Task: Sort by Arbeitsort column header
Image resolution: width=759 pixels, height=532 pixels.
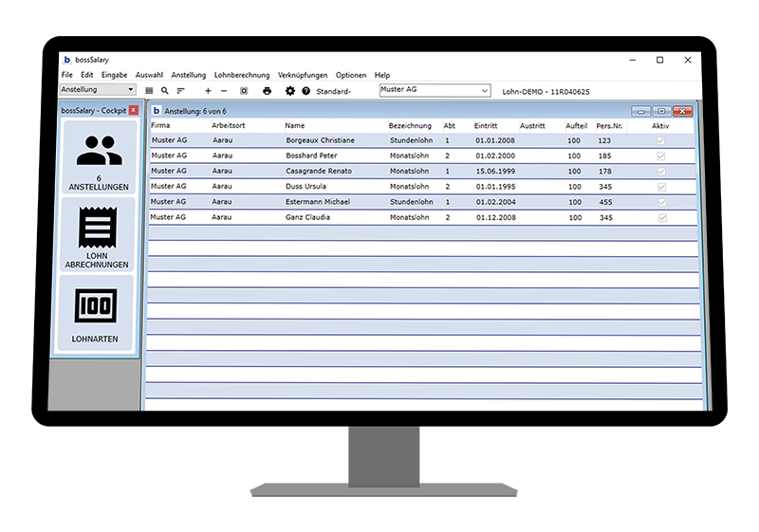Action: pos(229,125)
